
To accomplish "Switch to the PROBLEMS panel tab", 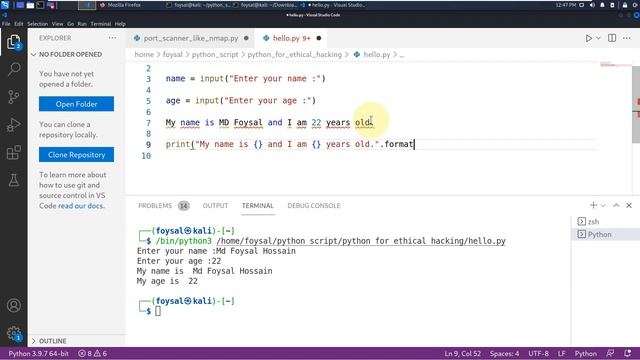I will pyautogui.click(x=155, y=206).
